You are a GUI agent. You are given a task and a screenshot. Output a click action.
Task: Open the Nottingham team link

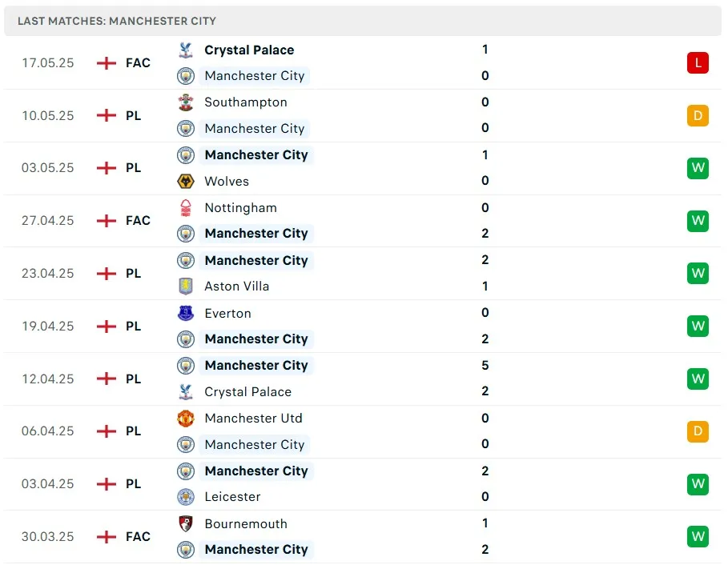pos(240,207)
